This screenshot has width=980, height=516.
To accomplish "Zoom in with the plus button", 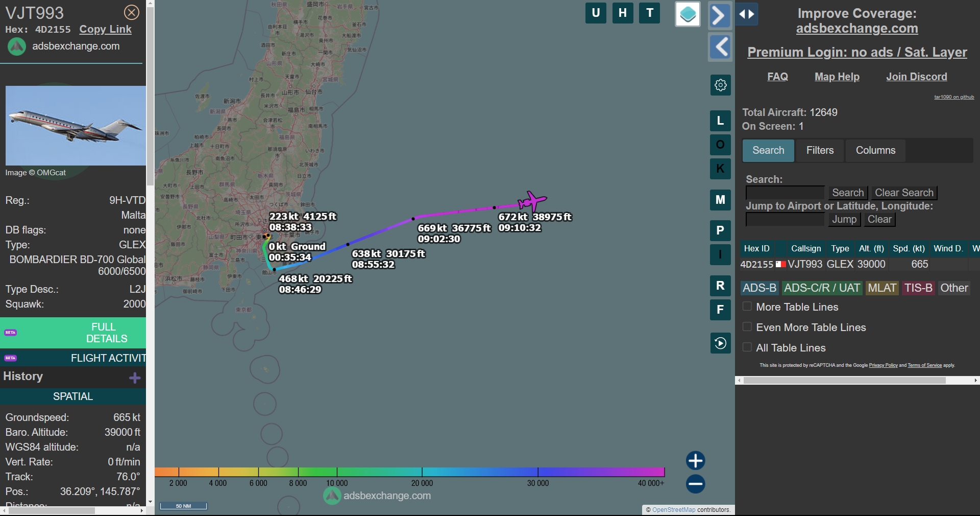I will tap(695, 460).
